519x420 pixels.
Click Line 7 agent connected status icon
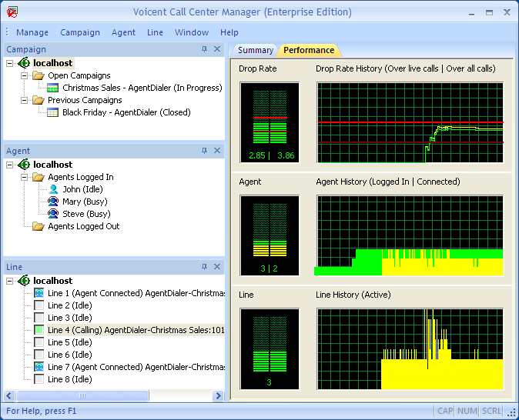(x=39, y=367)
